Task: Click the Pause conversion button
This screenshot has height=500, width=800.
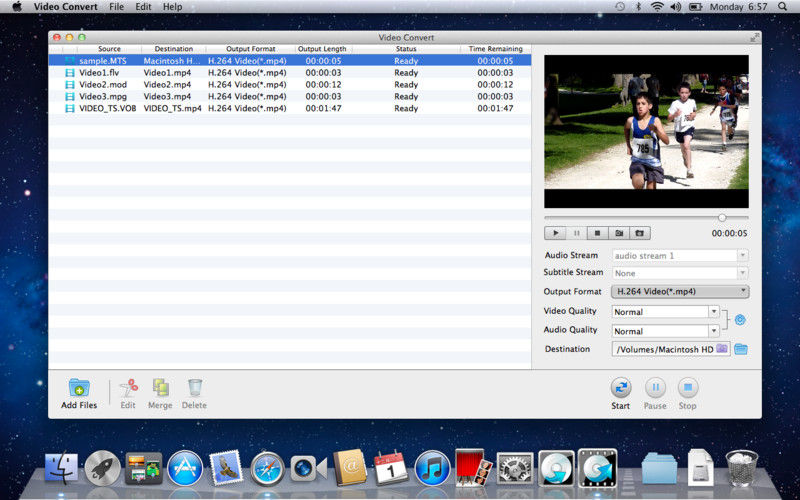Action: pyautogui.click(x=655, y=388)
